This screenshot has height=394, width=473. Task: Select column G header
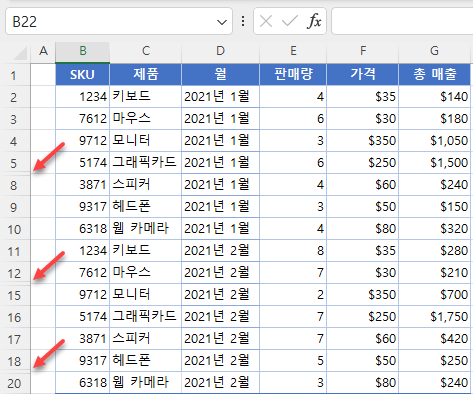pos(434,51)
